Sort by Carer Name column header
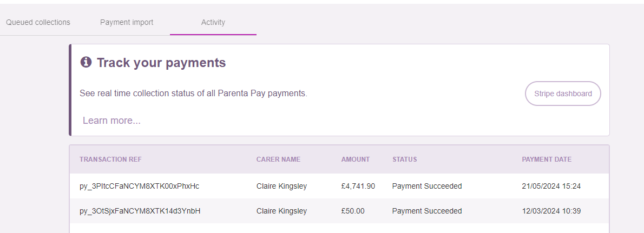 click(279, 159)
